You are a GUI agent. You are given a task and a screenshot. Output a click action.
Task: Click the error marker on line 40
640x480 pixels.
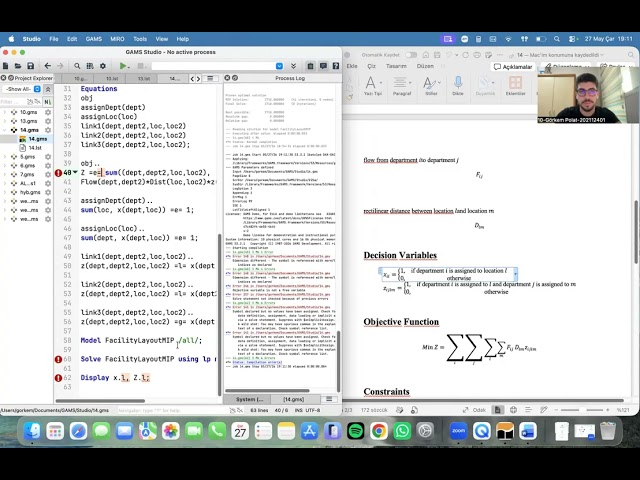pos(58,173)
